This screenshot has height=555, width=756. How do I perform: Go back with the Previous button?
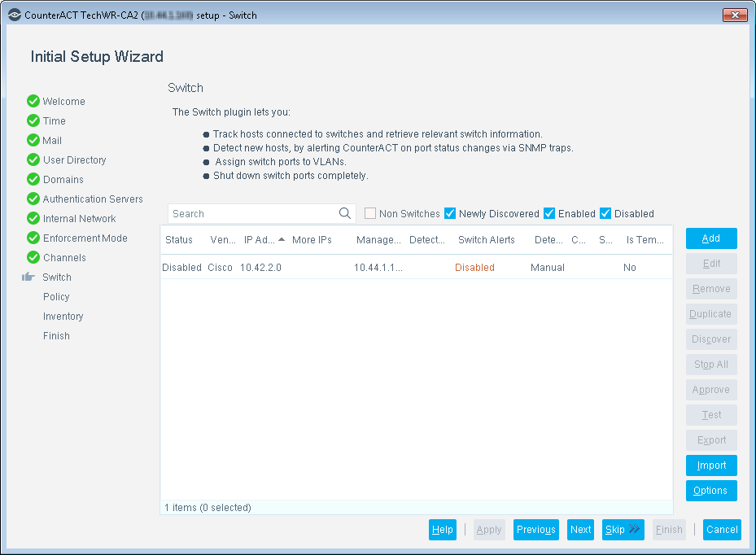[x=535, y=530]
